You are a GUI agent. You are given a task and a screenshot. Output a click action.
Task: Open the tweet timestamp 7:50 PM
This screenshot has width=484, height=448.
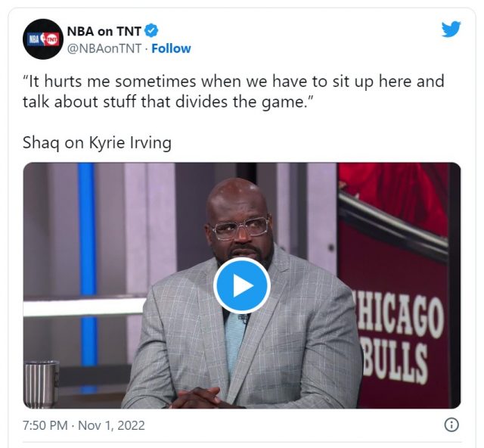45,425
